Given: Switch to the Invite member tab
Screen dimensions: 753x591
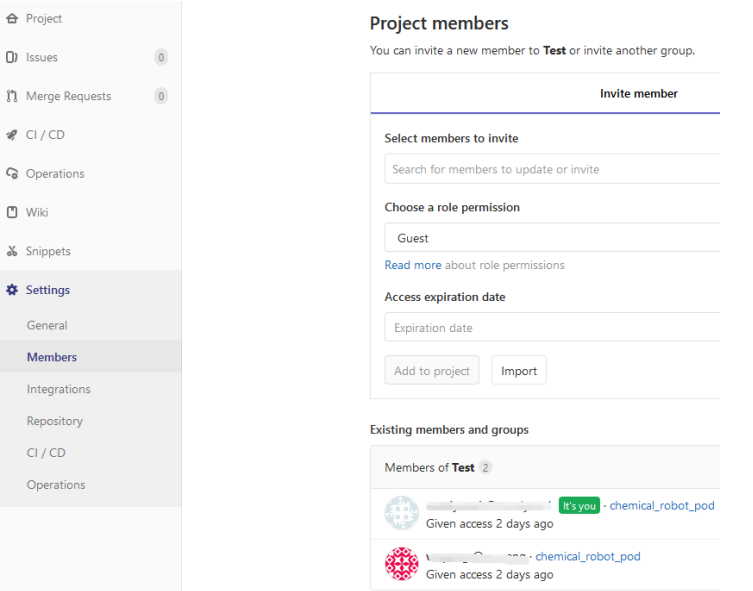Looking at the screenshot, I should (638, 94).
